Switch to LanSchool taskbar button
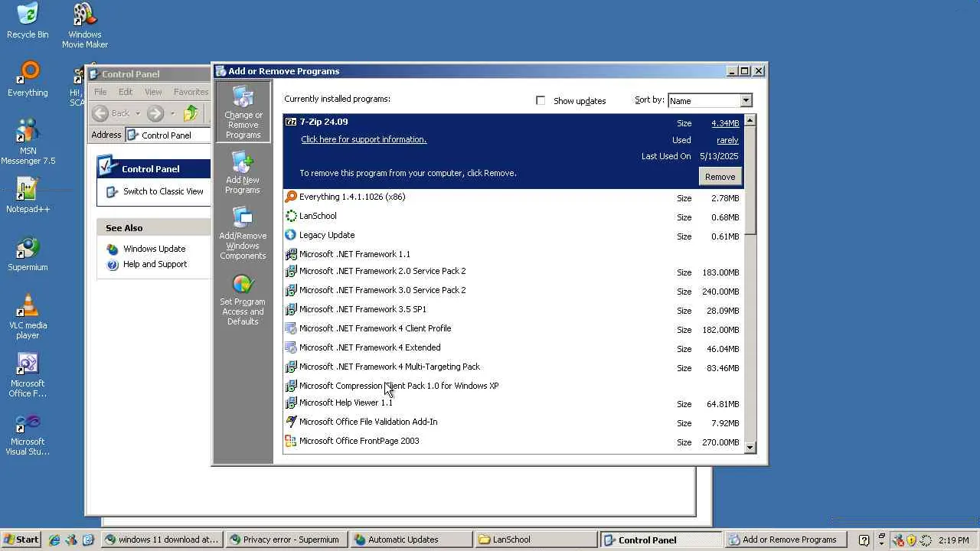This screenshot has width=980, height=551. click(535, 540)
